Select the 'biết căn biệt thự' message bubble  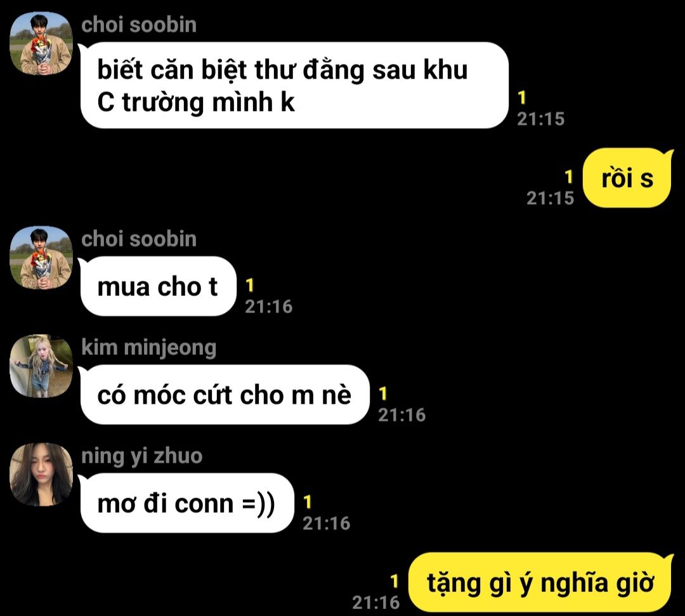[x=294, y=86]
